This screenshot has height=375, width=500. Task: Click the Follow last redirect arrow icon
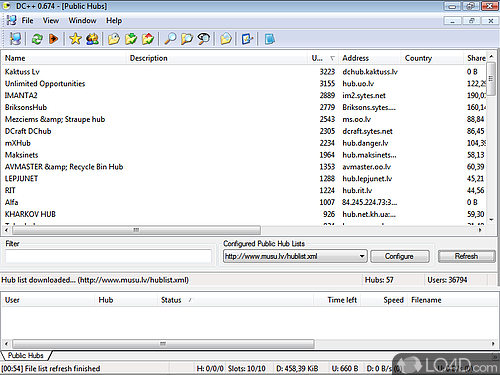[53, 39]
